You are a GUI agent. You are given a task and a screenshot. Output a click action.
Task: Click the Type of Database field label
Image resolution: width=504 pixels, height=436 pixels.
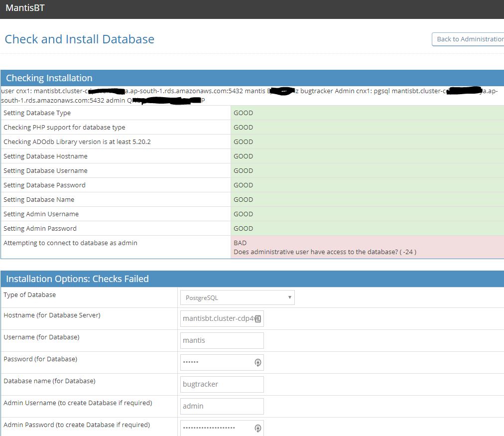(x=29, y=295)
